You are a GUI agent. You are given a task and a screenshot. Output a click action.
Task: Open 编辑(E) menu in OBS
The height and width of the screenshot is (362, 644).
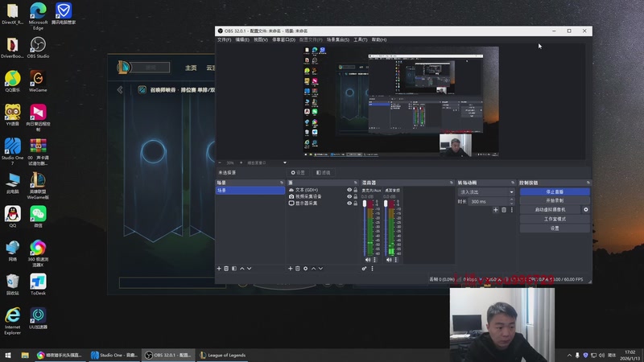click(242, 39)
